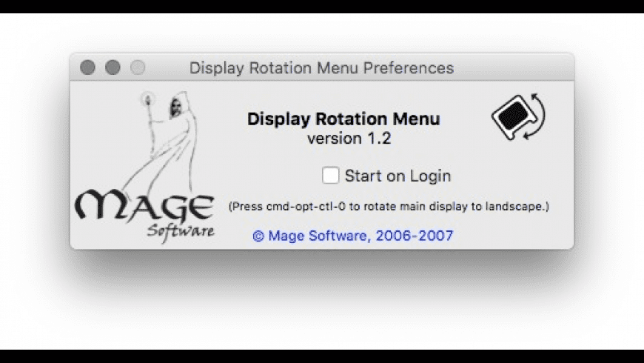This screenshot has width=644, height=363.
Task: Click the disabled zoom window button
Action: coord(138,67)
